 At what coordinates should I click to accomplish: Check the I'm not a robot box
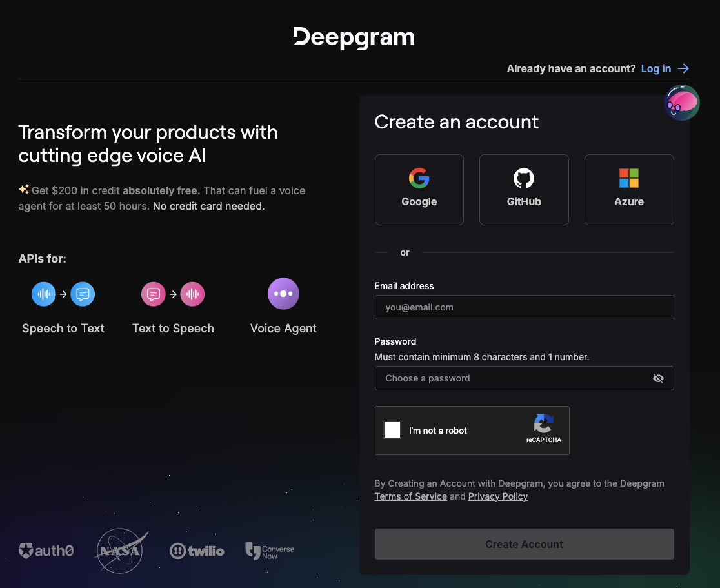click(x=392, y=430)
